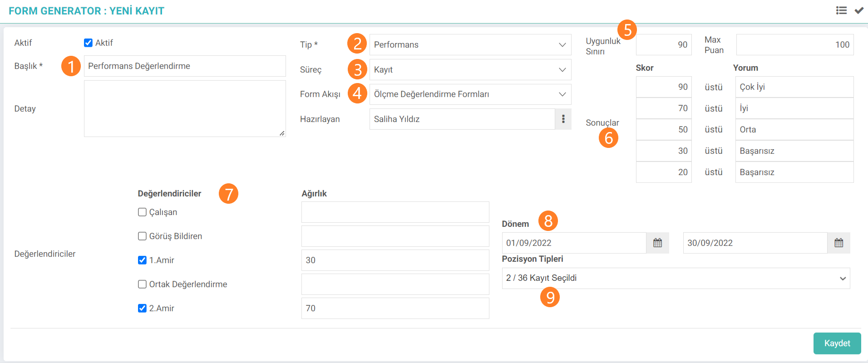Screen dimensions: 868x363
Task: Click the Hazırlayan field with Saliha Yıldız
Action: (x=462, y=119)
